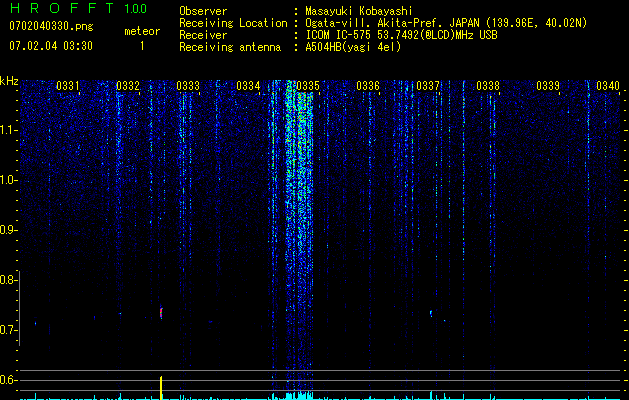Click the red meteor echo near 0.73 kHz
Image resolution: width=629 pixels, height=400 pixels.
161,313
